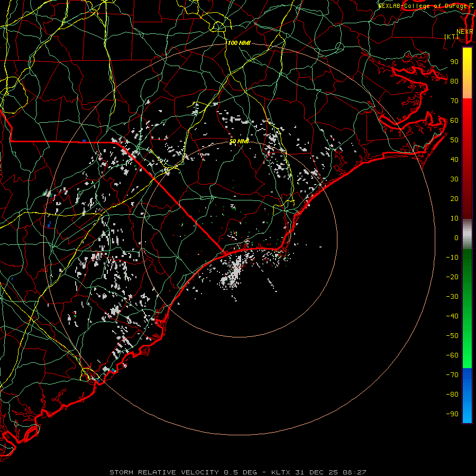This screenshot has width=476, height=476.
Task: Click the 30 value on velocity scale
Action: tap(454, 179)
